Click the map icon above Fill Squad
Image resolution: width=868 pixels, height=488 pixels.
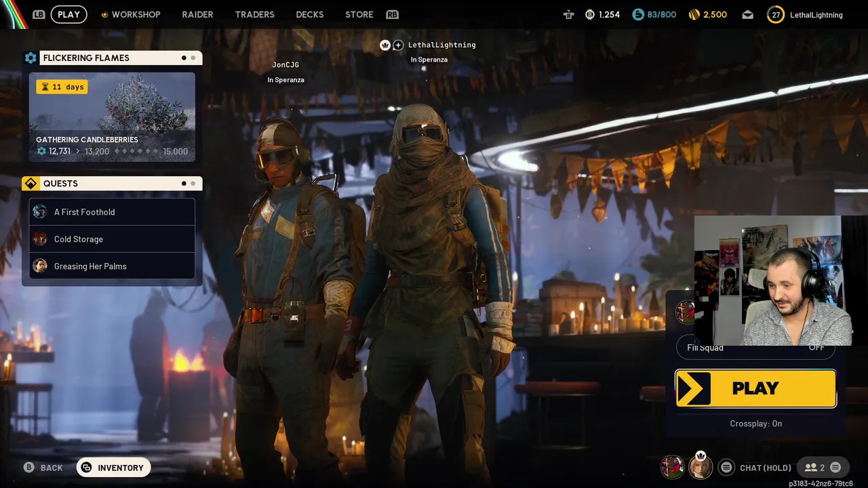(686, 312)
